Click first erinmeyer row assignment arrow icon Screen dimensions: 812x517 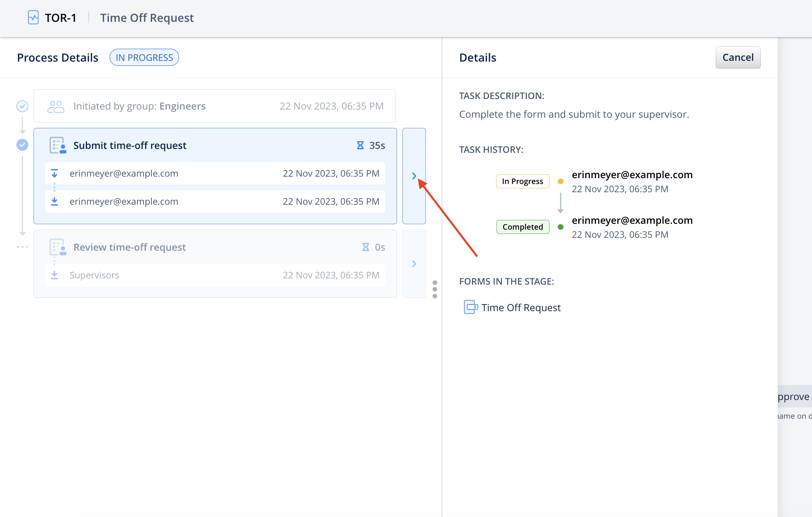coord(55,174)
